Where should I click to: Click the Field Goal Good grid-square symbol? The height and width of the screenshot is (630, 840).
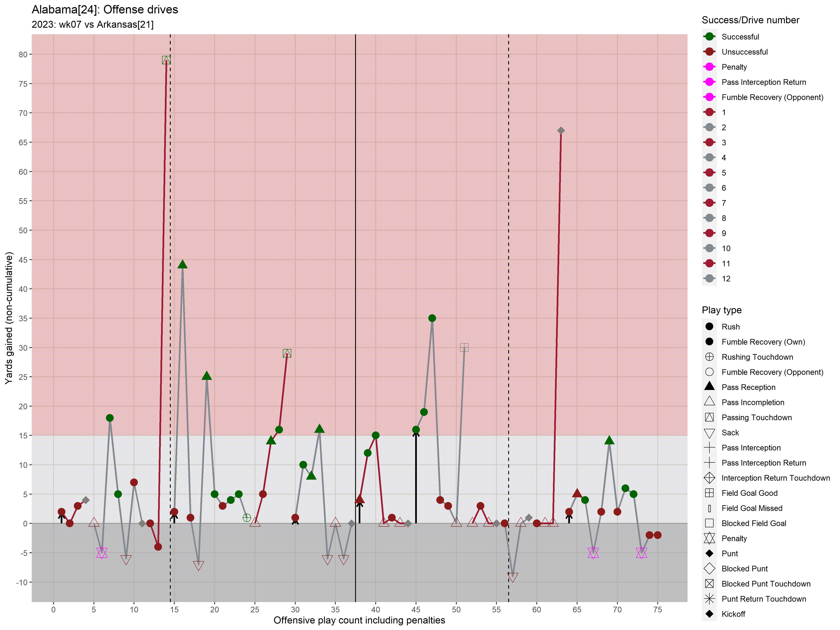709,493
